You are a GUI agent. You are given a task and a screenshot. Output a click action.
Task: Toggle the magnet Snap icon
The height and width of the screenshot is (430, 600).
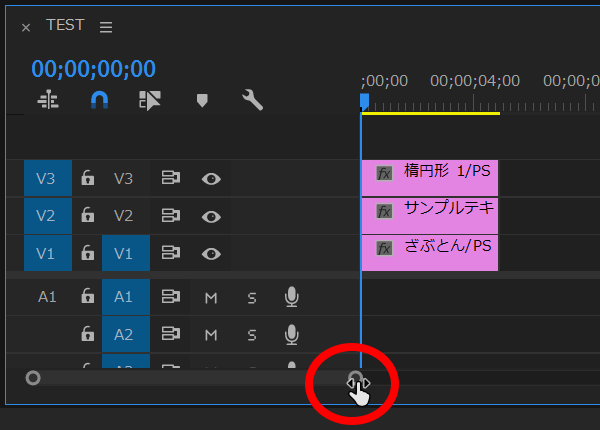99,100
